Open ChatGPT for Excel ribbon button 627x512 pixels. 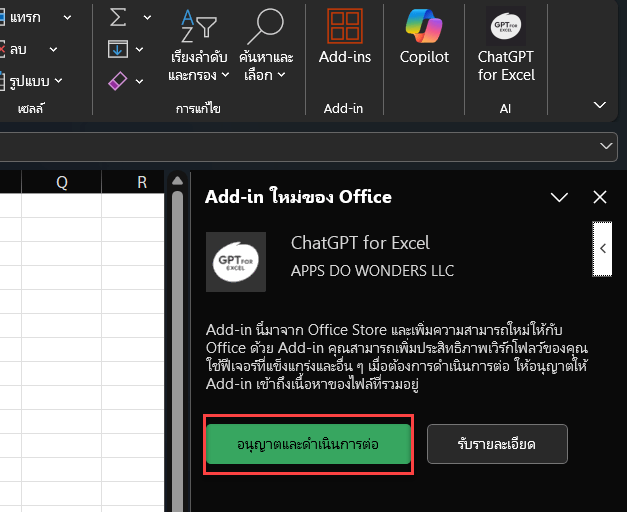506,45
